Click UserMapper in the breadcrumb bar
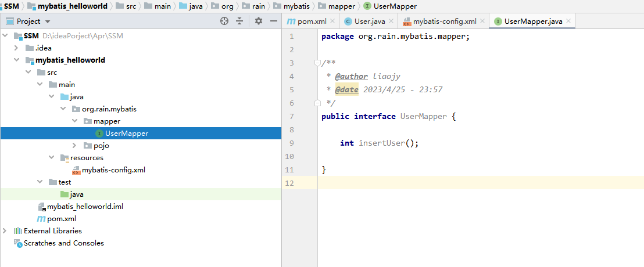The height and width of the screenshot is (267, 644). (x=395, y=6)
